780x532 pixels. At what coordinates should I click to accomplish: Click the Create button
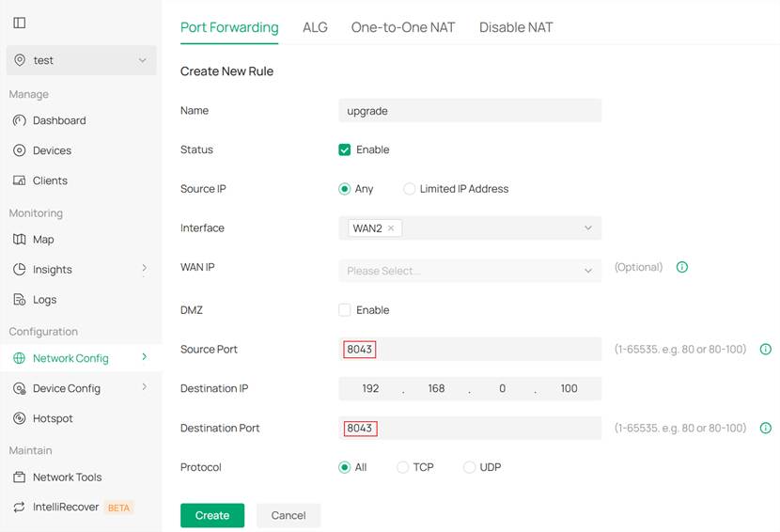[212, 515]
